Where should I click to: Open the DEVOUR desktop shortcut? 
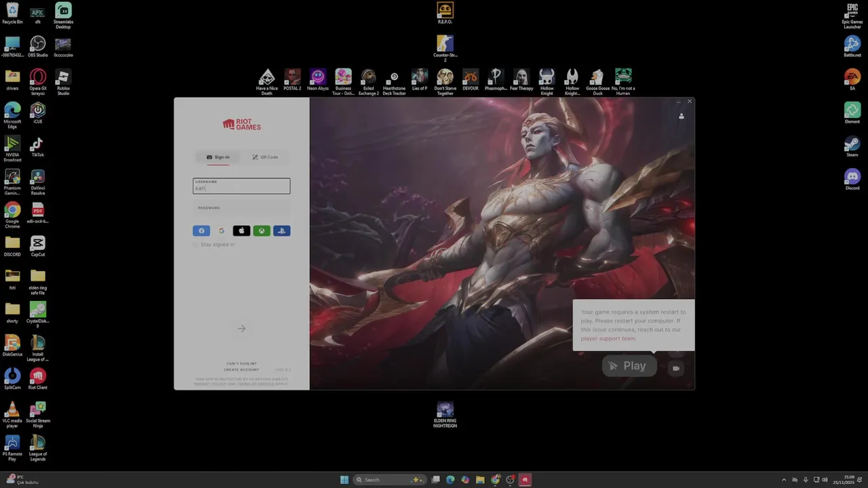(471, 79)
